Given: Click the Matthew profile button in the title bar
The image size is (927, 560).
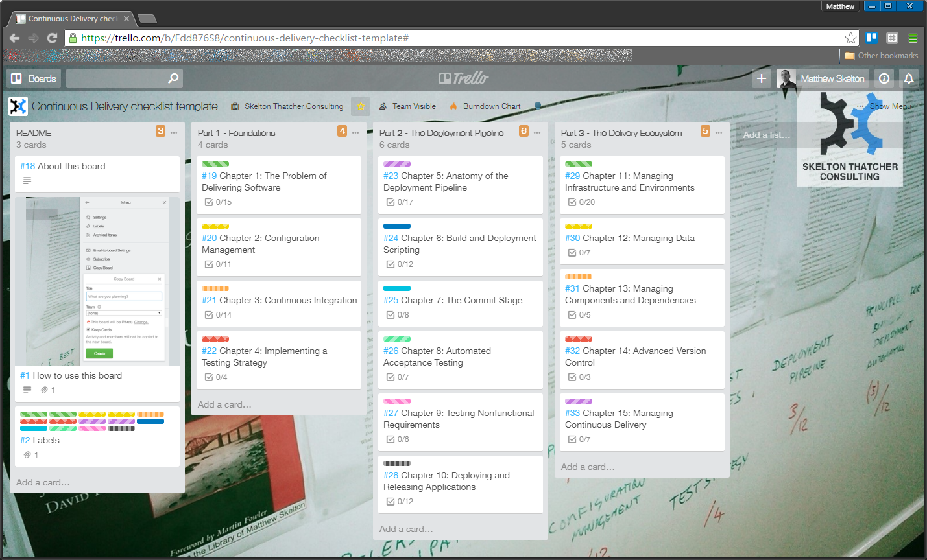Looking at the screenshot, I should point(840,6).
